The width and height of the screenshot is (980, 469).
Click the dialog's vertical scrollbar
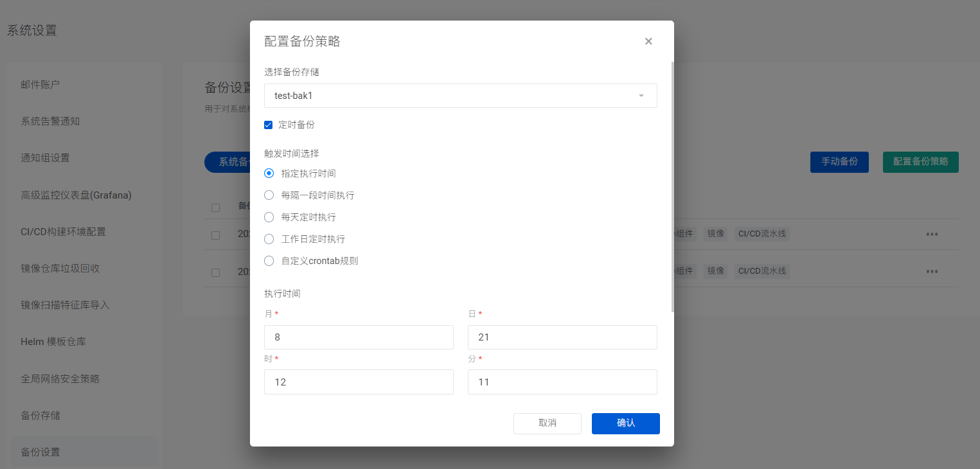[x=672, y=186]
